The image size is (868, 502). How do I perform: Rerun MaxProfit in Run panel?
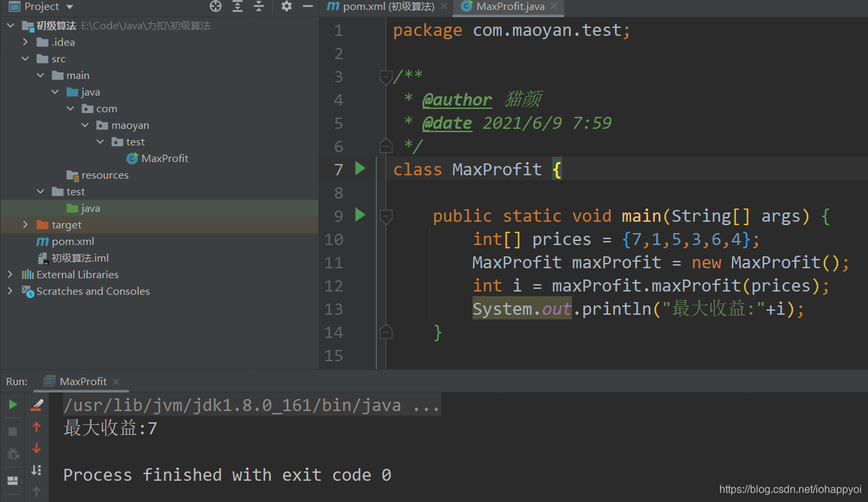point(13,404)
